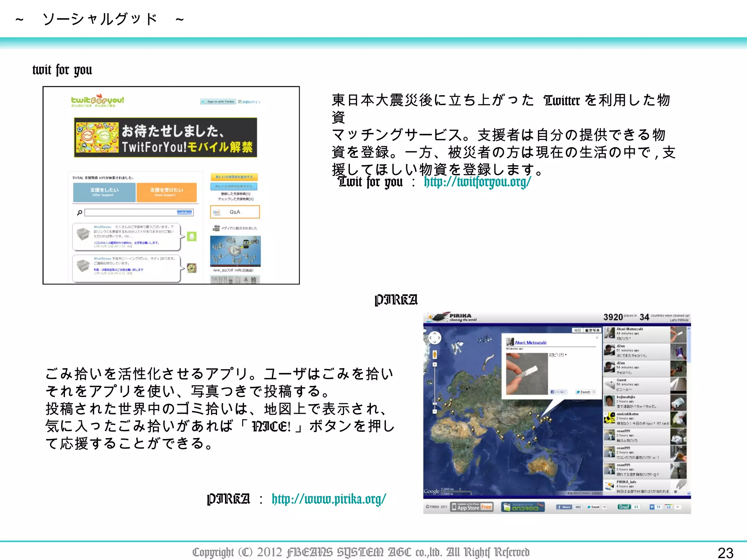Click the map pan control circle
Image resolution: width=747 pixels, height=560 pixels.
[x=434, y=338]
